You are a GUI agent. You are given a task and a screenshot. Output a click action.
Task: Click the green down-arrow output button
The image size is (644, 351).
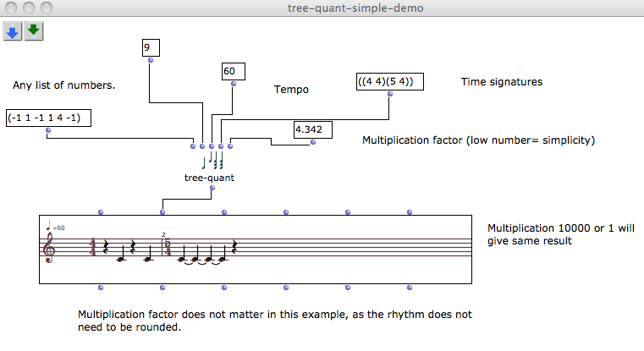(33, 32)
